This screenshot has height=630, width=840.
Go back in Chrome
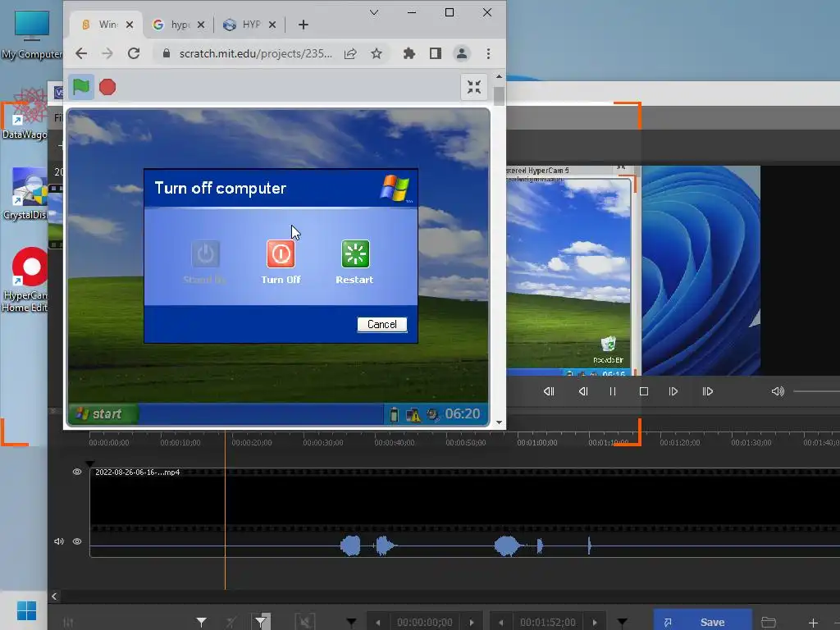[x=81, y=53]
